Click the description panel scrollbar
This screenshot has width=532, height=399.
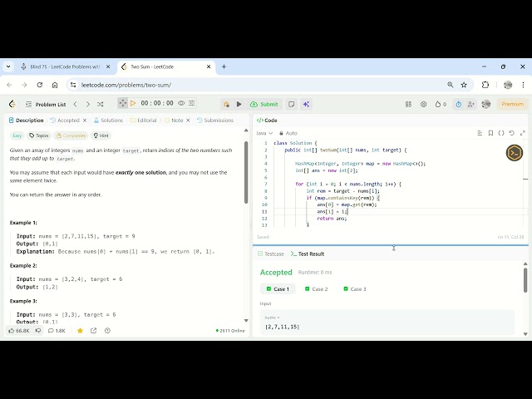point(246,172)
